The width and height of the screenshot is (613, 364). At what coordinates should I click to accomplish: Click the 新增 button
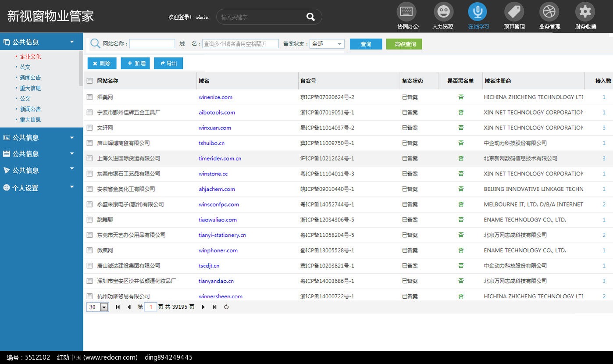(x=135, y=63)
